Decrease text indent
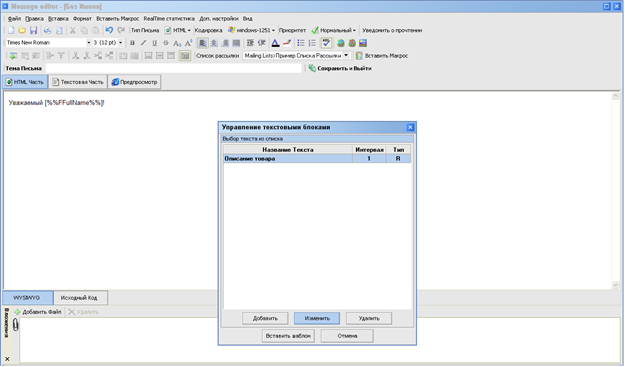 pos(261,43)
